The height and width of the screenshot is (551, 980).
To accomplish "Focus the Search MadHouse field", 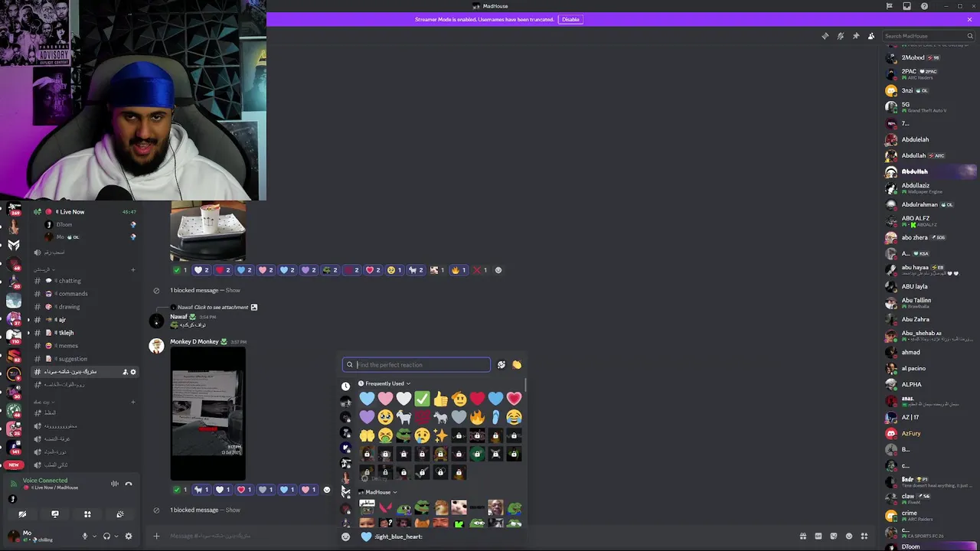I will (x=928, y=36).
